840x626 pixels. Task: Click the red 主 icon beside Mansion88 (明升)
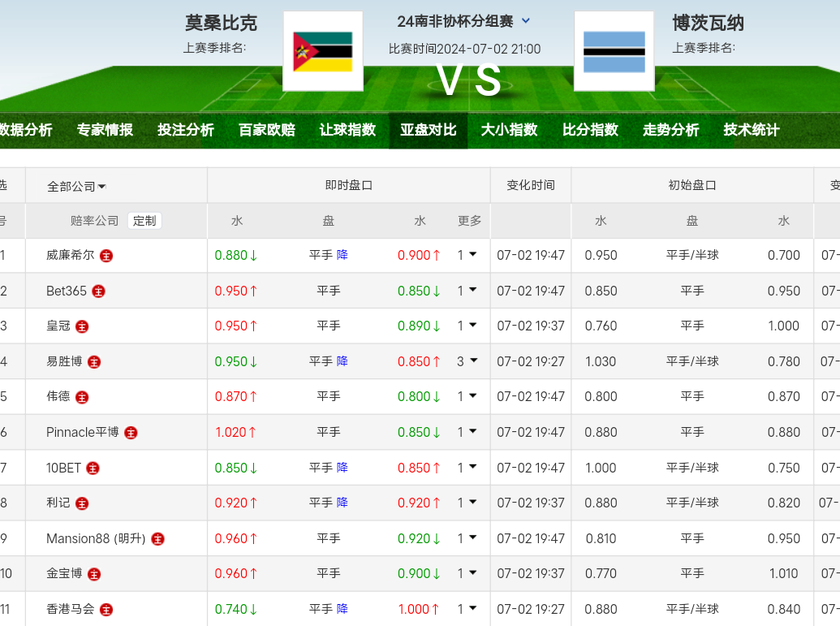[157, 538]
